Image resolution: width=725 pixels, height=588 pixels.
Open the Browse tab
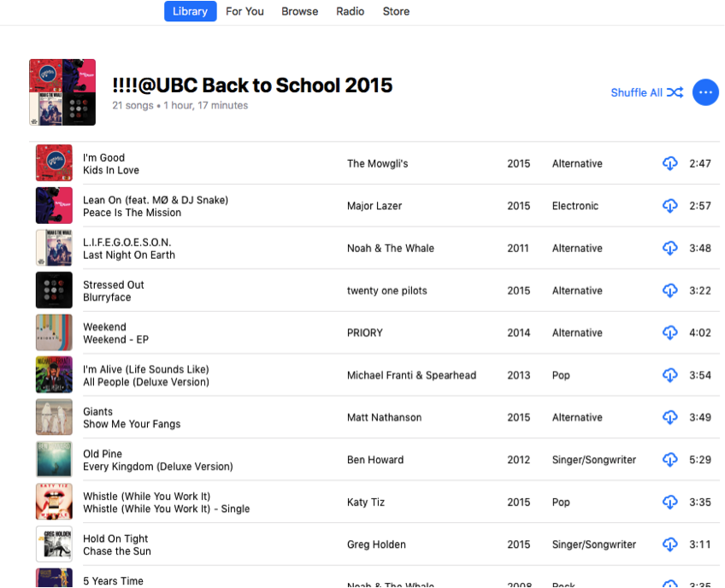tap(299, 11)
